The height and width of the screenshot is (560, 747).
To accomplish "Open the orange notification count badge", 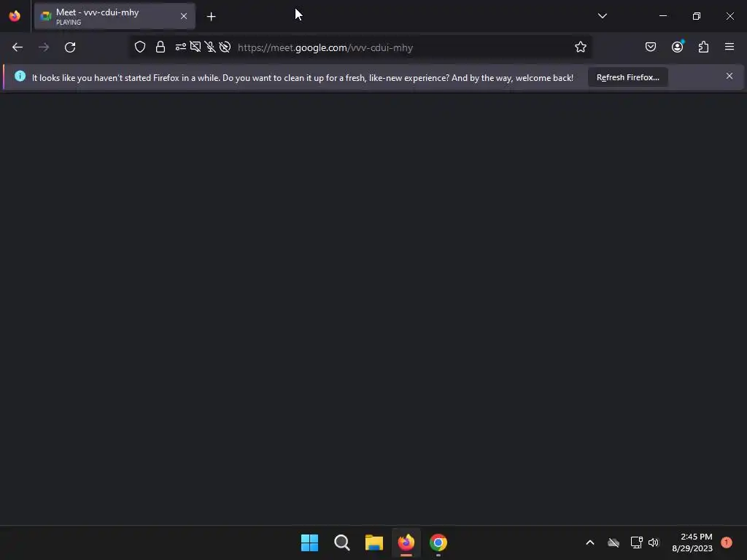I will tap(727, 542).
